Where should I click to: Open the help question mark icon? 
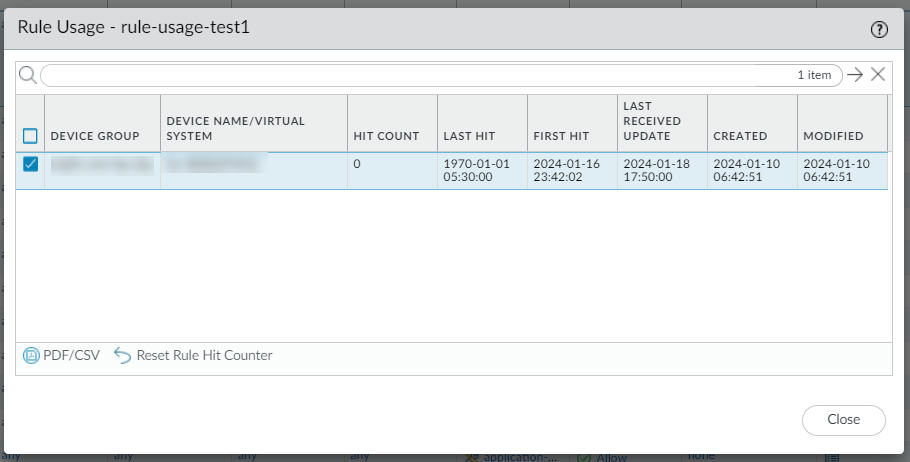click(880, 30)
